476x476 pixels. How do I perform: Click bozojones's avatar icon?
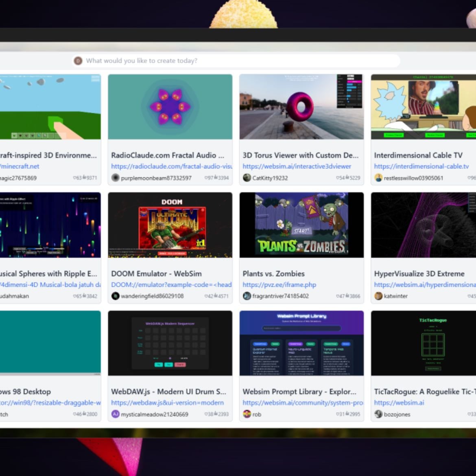tap(378, 414)
